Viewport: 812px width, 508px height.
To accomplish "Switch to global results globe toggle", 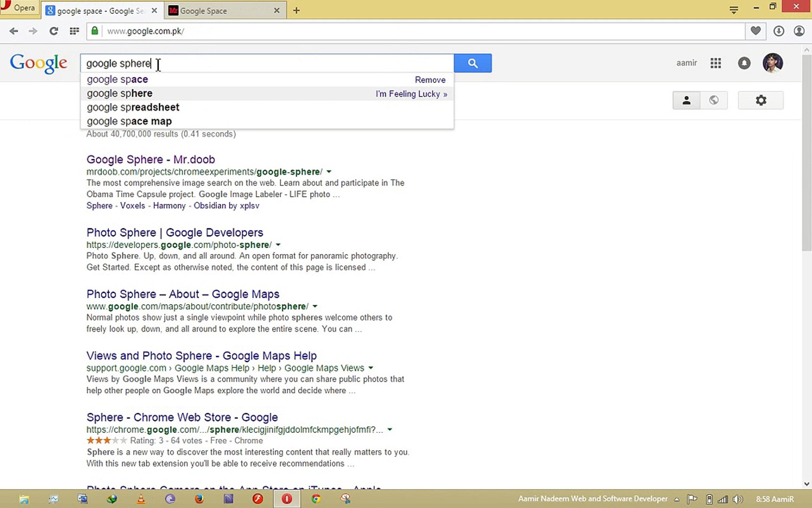I will click(x=714, y=100).
